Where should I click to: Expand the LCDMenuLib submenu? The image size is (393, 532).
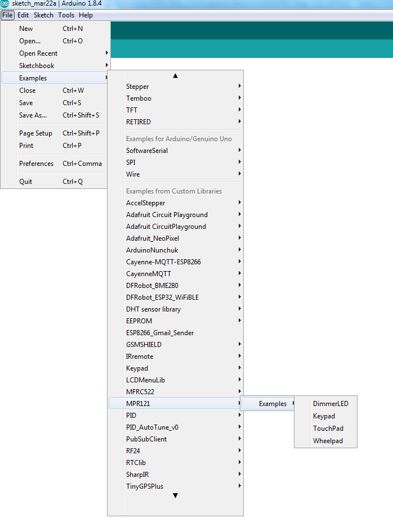pyautogui.click(x=175, y=380)
